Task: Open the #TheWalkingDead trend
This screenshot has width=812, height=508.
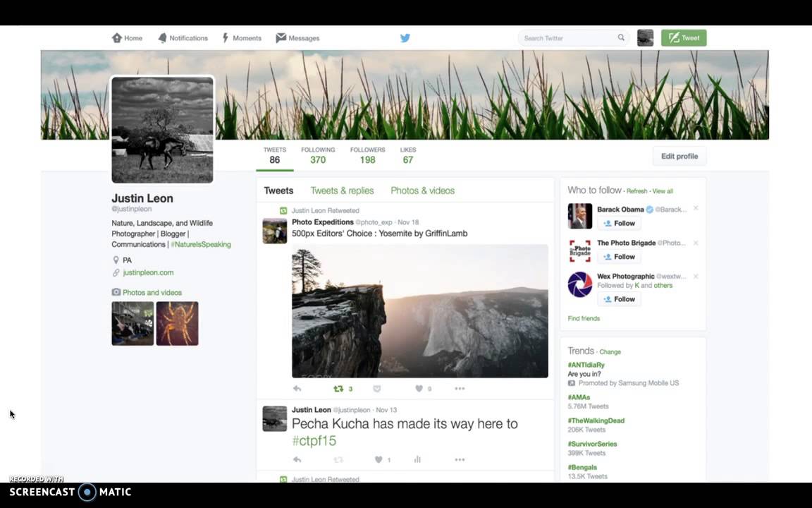Action: click(x=596, y=421)
